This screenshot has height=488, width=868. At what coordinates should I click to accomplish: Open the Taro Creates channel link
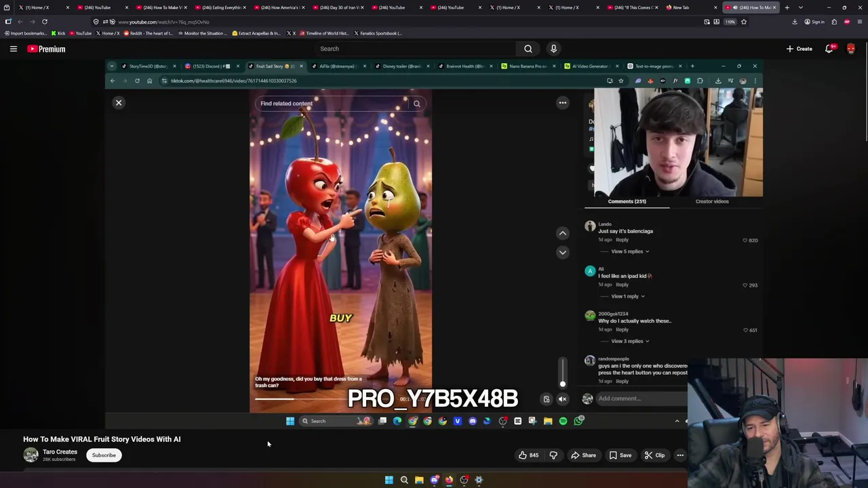coord(60,452)
